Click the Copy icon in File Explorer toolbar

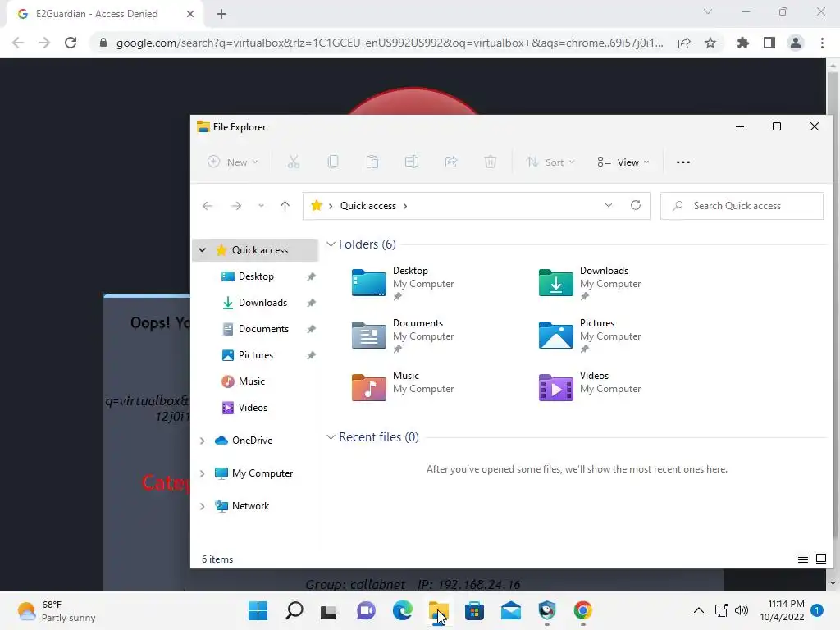(333, 162)
